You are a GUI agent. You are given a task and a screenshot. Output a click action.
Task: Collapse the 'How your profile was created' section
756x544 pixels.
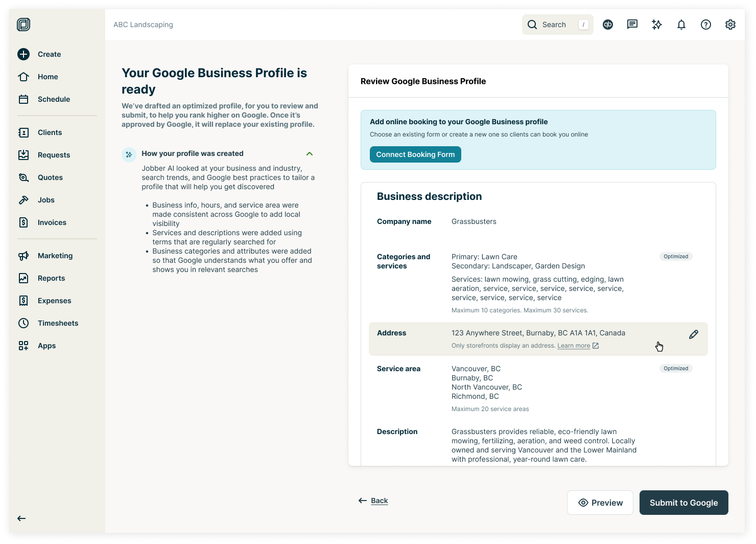click(309, 153)
